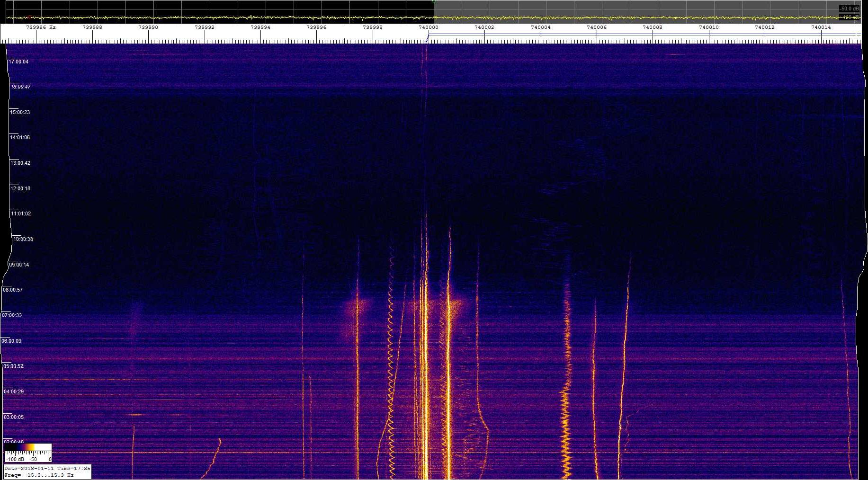Screen dimensions: 868x480
Task: Click the Date=2018-01-11 Time=17:35 text
Action: pos(47,469)
